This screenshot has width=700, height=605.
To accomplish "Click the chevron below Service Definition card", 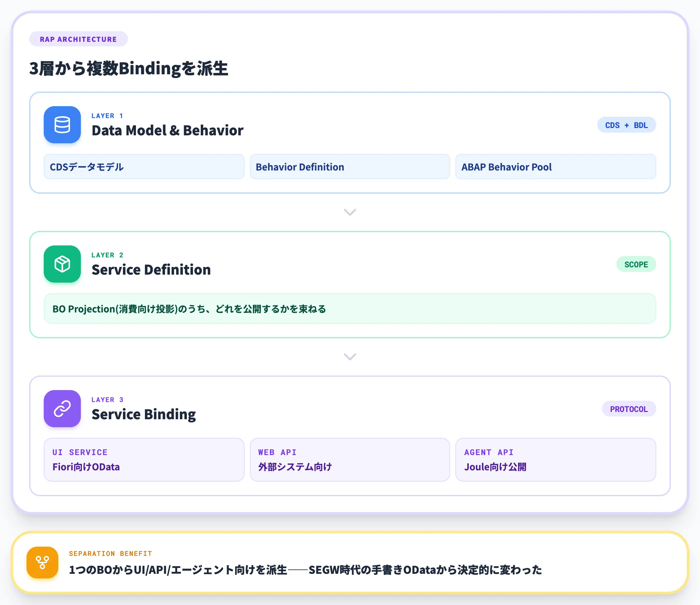I will pyautogui.click(x=350, y=357).
